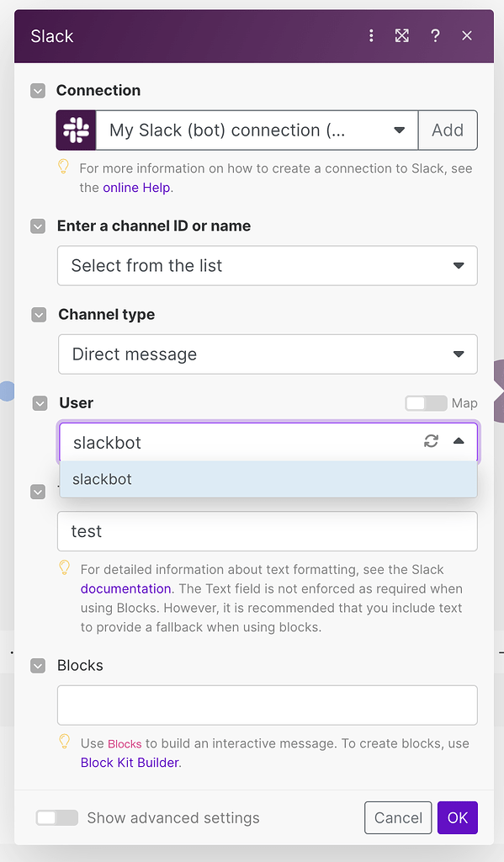Screen dimensions: 504x862
Task: Toggle Map mode for the User field
Action: pyautogui.click(x=426, y=403)
